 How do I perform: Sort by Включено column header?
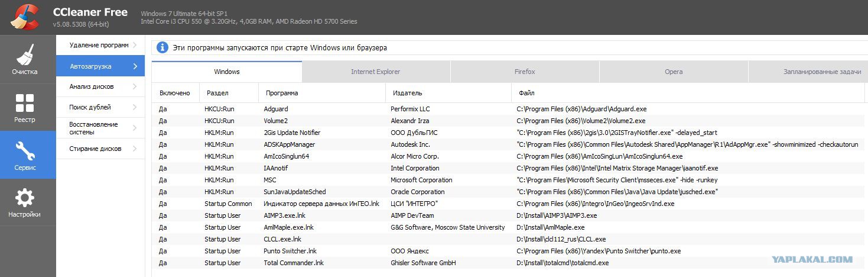(x=175, y=93)
